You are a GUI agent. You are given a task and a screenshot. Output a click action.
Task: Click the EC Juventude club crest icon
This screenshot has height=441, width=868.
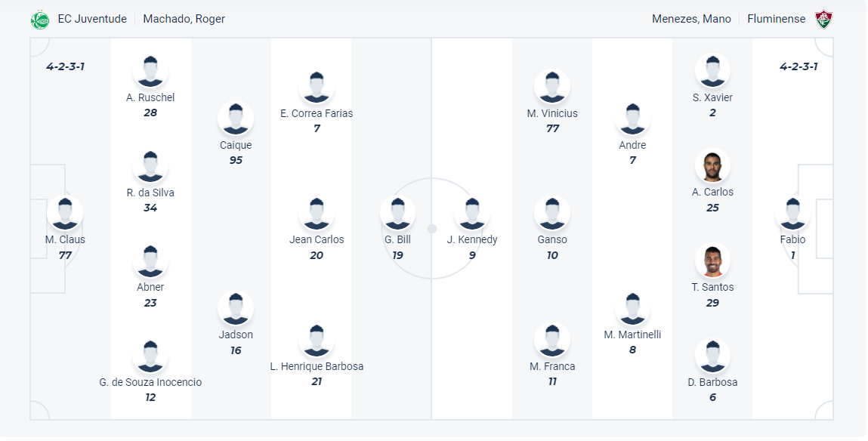click(40, 20)
